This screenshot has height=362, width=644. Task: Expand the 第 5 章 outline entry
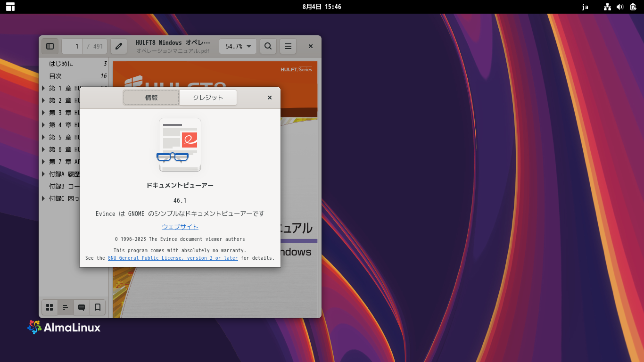(x=44, y=137)
